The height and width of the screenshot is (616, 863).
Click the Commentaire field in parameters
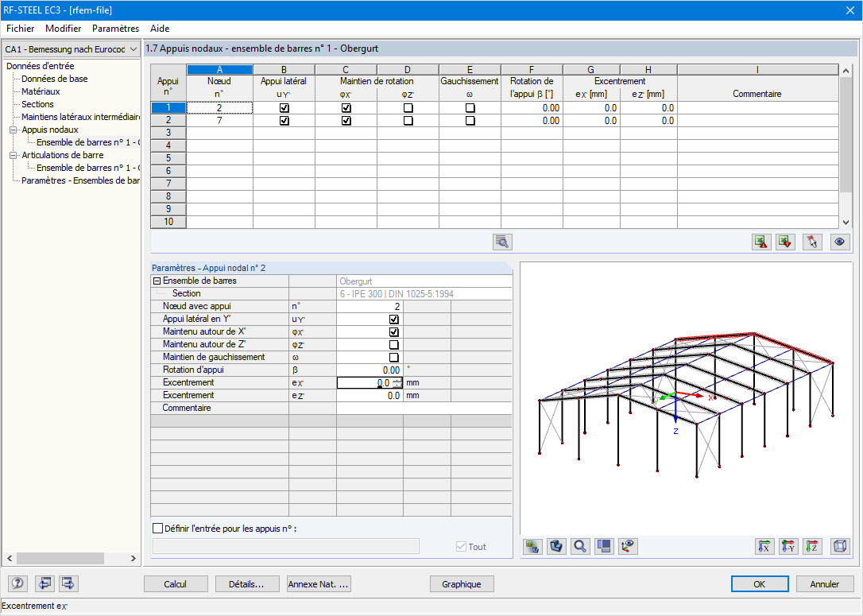pyautogui.click(x=424, y=408)
